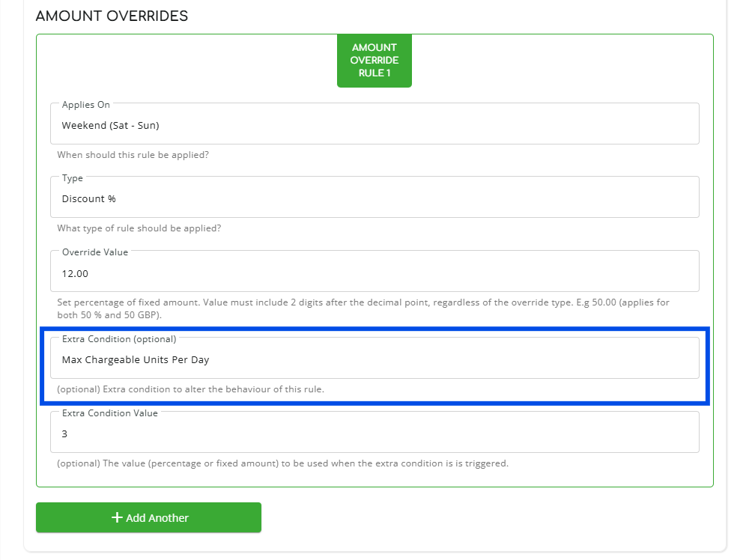
Task: Click the plus icon on Add Another
Action: coord(117,517)
